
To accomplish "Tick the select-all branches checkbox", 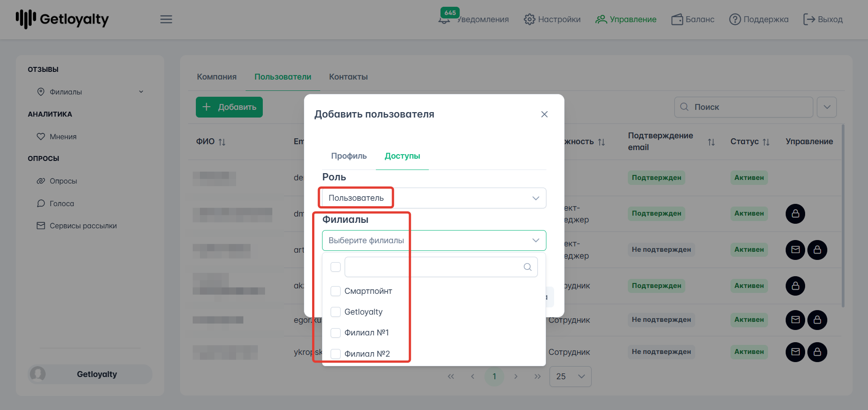I will coord(336,267).
